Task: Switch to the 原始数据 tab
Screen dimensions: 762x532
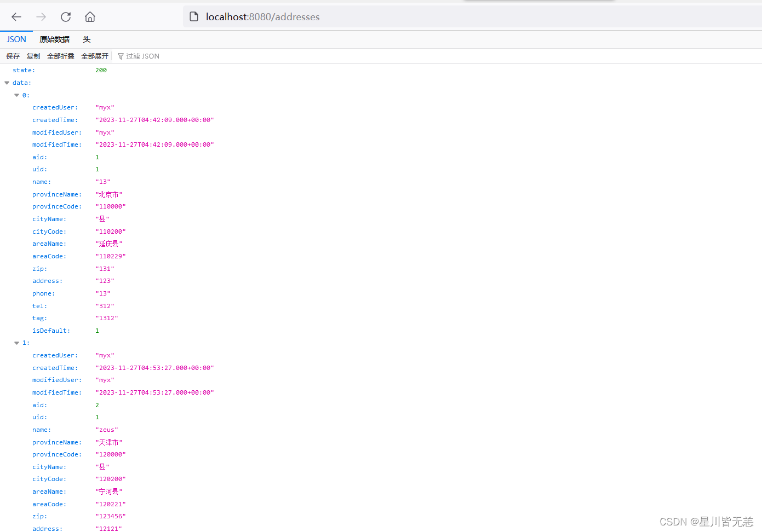Action: click(55, 39)
